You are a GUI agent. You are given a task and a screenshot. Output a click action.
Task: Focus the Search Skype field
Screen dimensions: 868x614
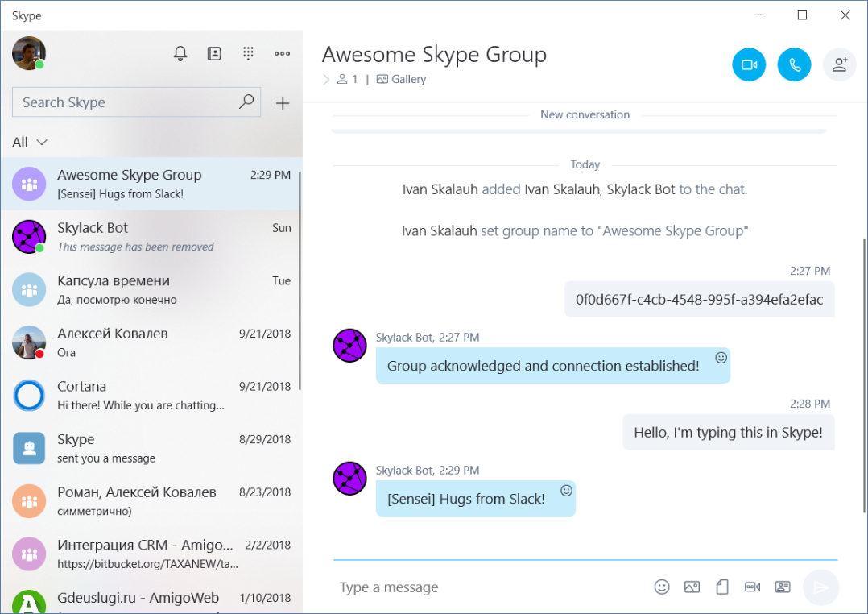point(136,102)
